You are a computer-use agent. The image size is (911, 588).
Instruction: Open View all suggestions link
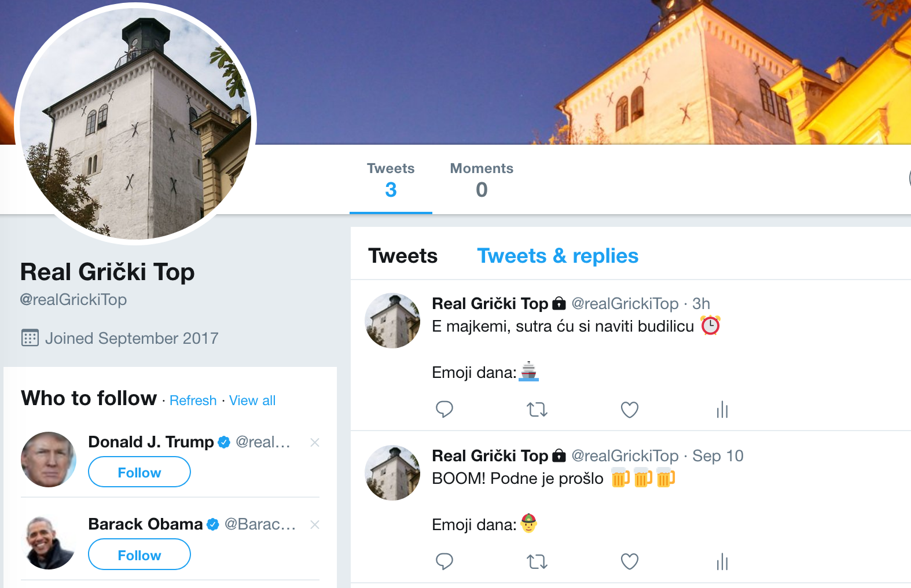252,400
